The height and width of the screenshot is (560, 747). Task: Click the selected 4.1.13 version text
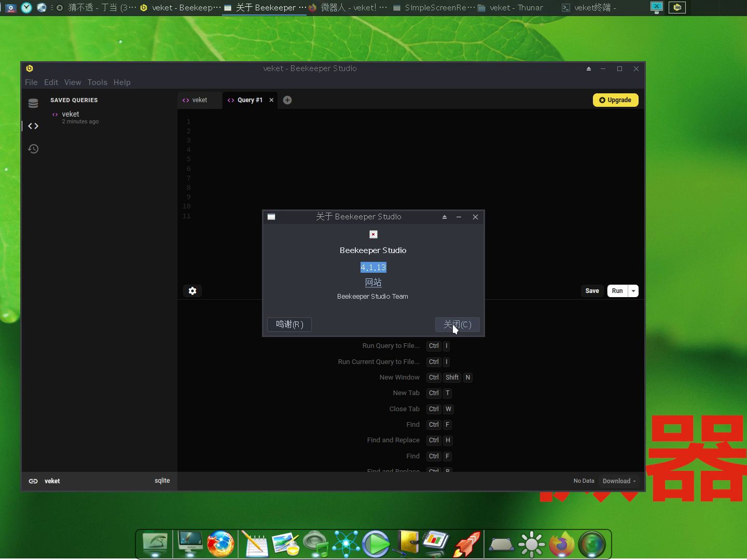374,267
